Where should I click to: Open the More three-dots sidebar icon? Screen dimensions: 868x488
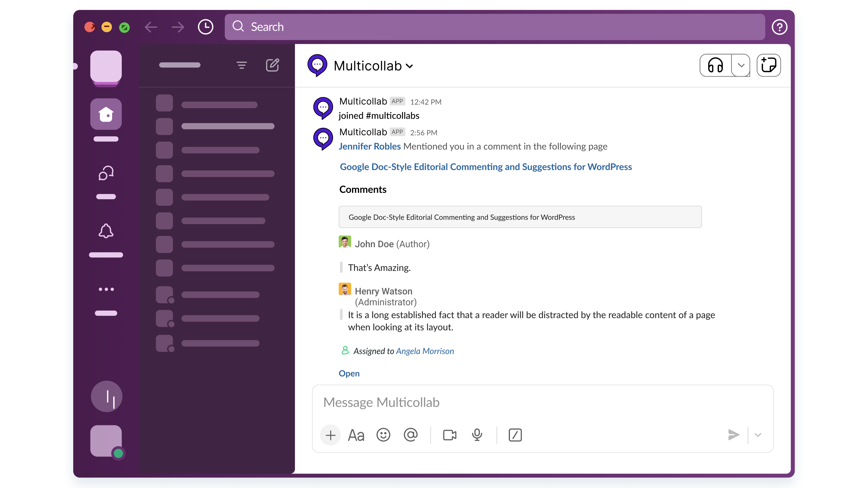106,289
